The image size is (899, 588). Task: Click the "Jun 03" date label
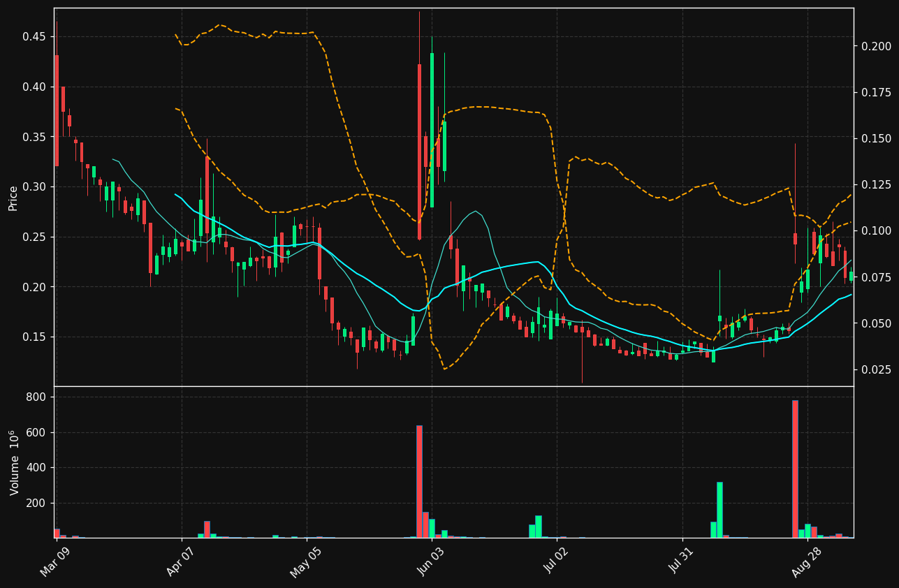pyautogui.click(x=431, y=561)
